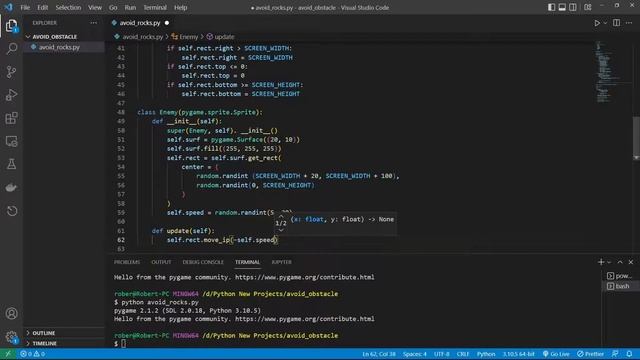Image resolution: width=640 pixels, height=360 pixels.
Task: Create a new terminal with plus icon
Action: pos(601,262)
